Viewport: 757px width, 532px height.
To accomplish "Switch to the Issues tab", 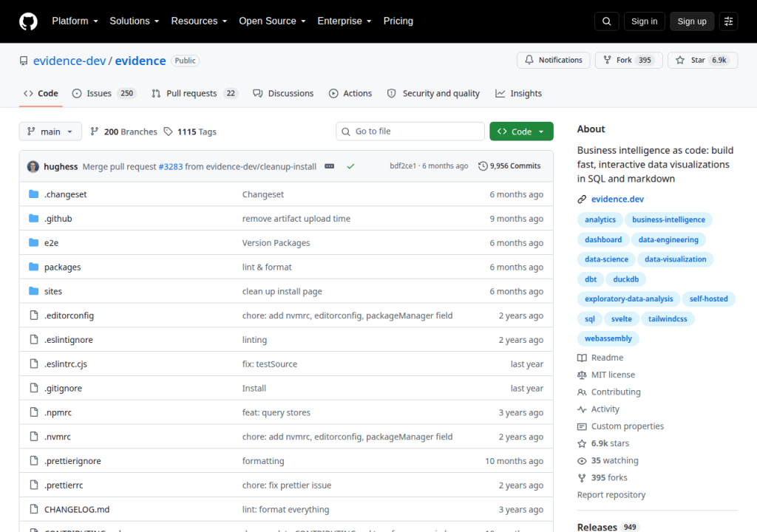I will [x=104, y=93].
